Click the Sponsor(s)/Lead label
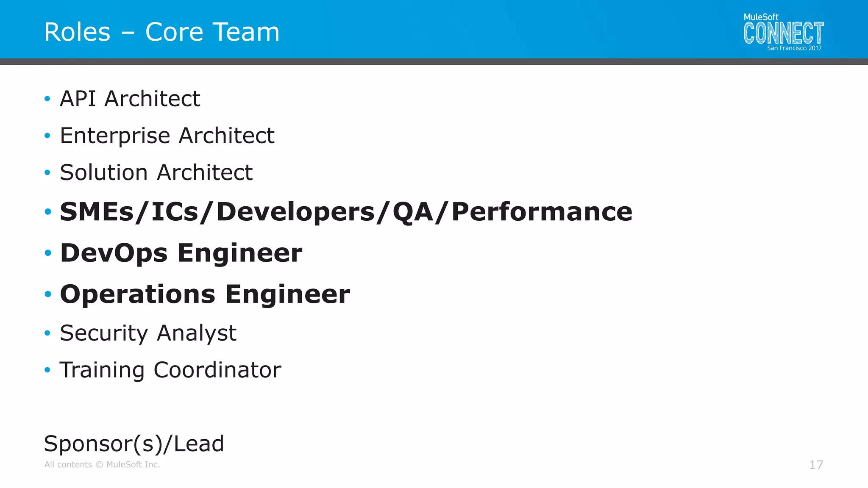 pyautogui.click(x=134, y=444)
